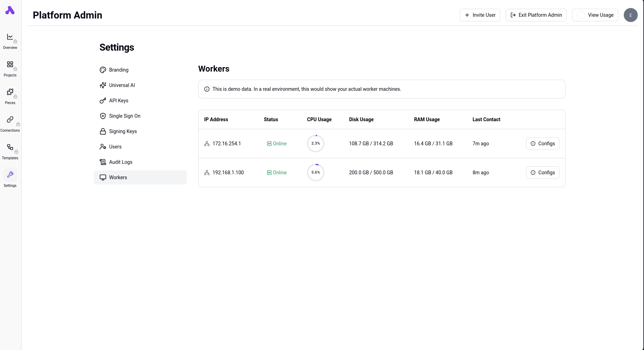Open the Overview sidebar icon
Screen dimensions: 644x350
(10, 37)
